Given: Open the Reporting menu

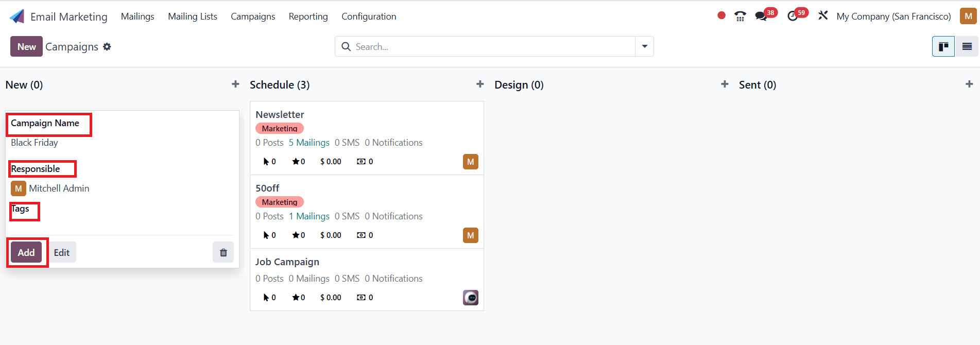Looking at the screenshot, I should pos(308,16).
